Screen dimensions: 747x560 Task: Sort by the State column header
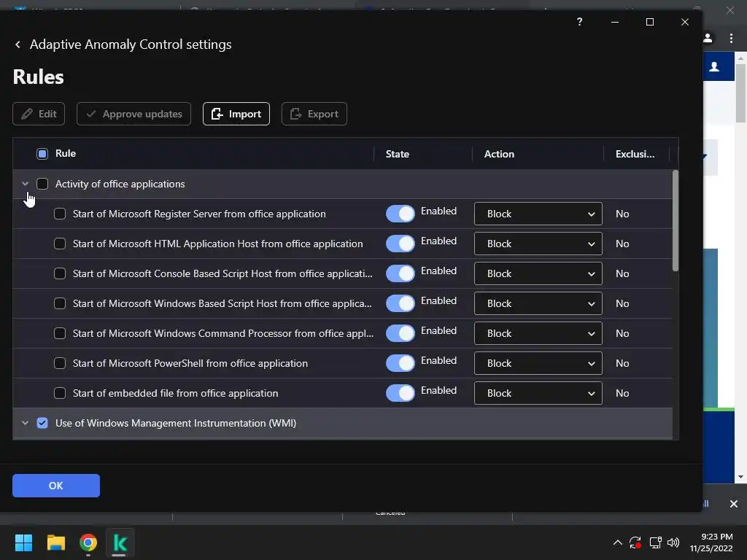pos(398,154)
